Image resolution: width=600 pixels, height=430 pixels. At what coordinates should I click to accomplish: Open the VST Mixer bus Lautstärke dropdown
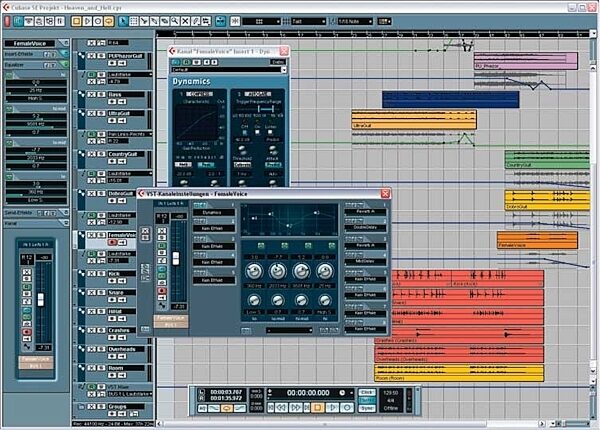click(129, 394)
